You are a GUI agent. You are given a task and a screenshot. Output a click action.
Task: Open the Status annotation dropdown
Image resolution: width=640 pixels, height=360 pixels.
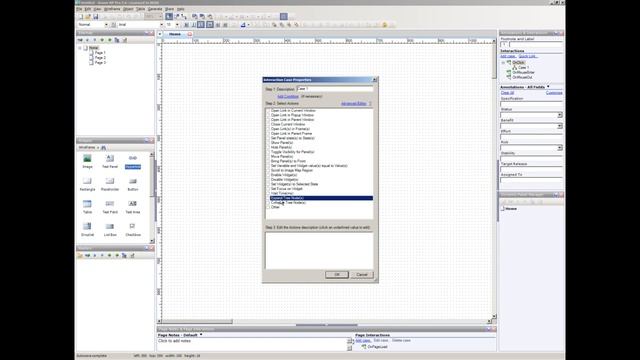[560, 116]
